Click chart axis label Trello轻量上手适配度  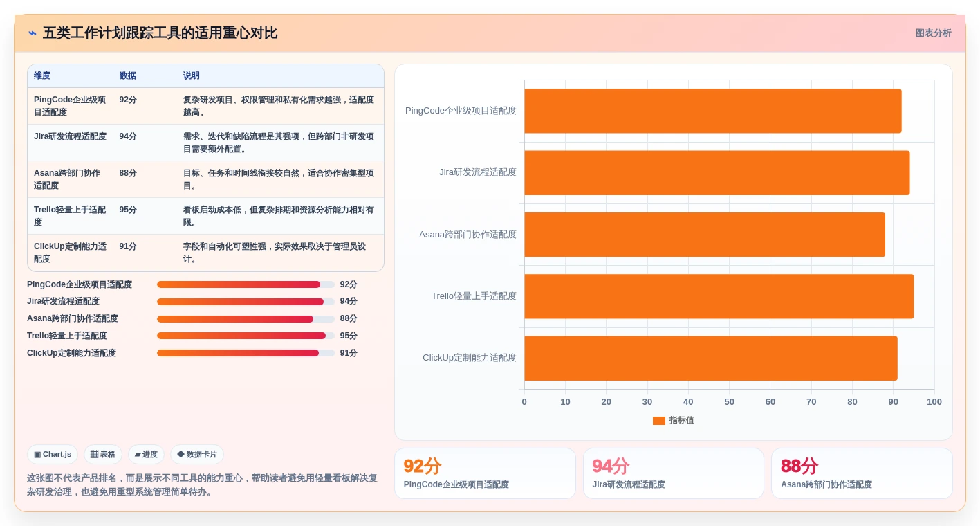click(x=474, y=296)
